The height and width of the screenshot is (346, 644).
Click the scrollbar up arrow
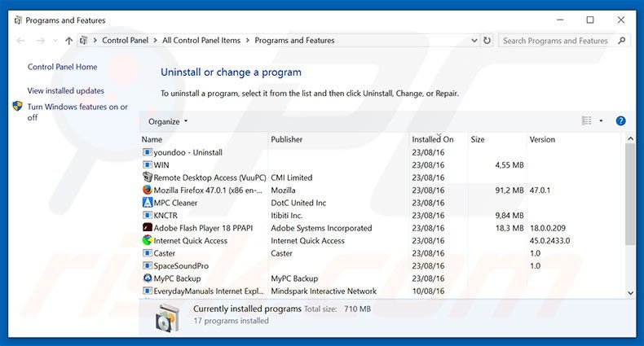[x=630, y=139]
